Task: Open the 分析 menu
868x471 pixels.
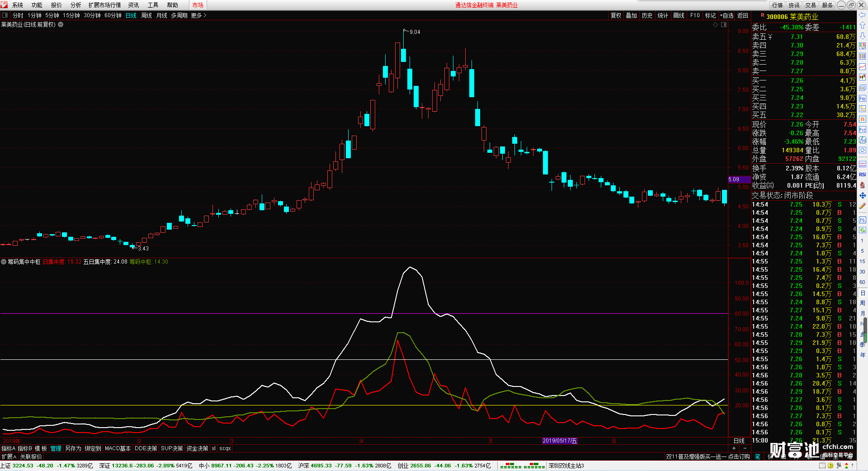Action: pyautogui.click(x=76, y=5)
